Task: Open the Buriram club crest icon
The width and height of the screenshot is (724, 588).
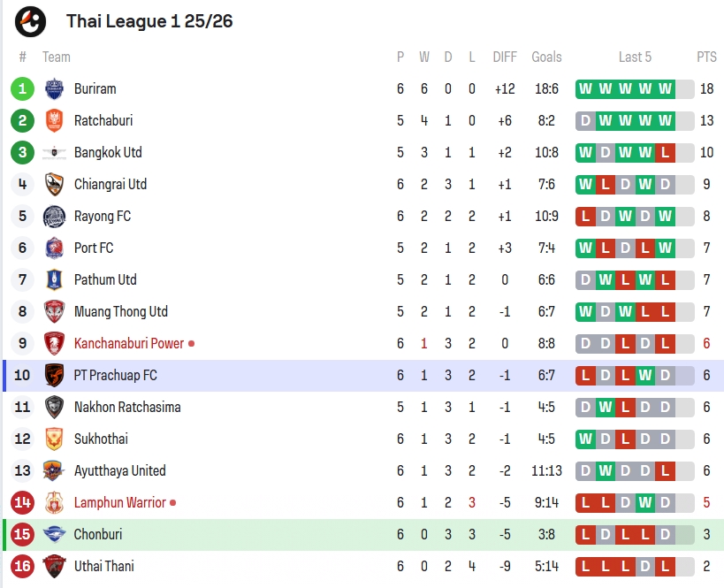Action: pyautogui.click(x=54, y=88)
